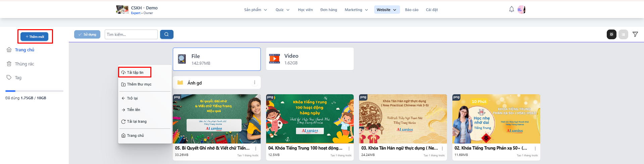Viewport: 644px width, 164px height.
Task: Expand the Website dropdown menu
Action: (387, 10)
